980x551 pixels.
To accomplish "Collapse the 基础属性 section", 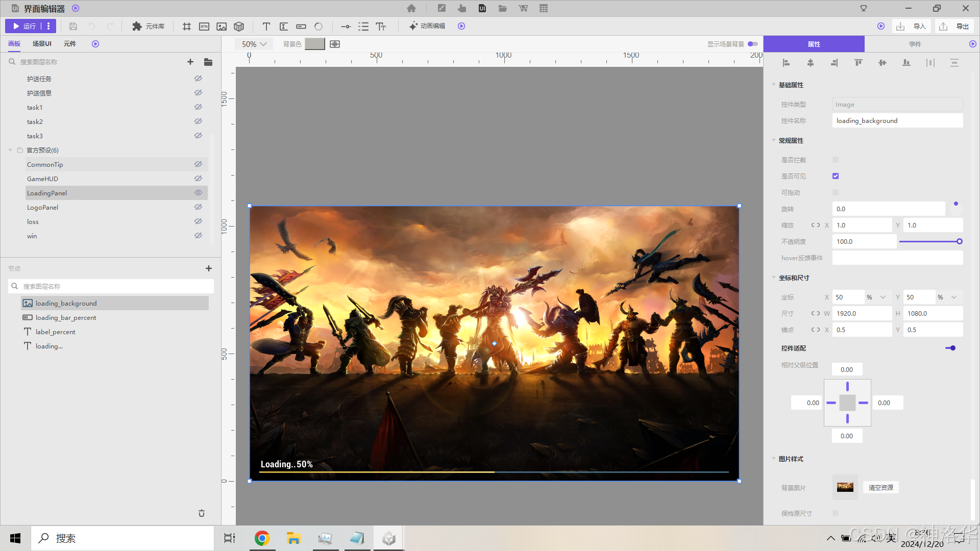I will 774,85.
